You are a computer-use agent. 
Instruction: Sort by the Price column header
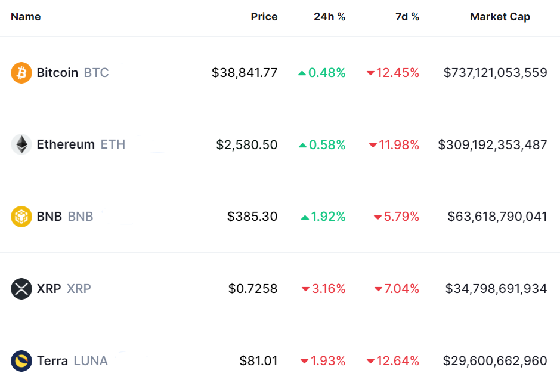point(264,17)
